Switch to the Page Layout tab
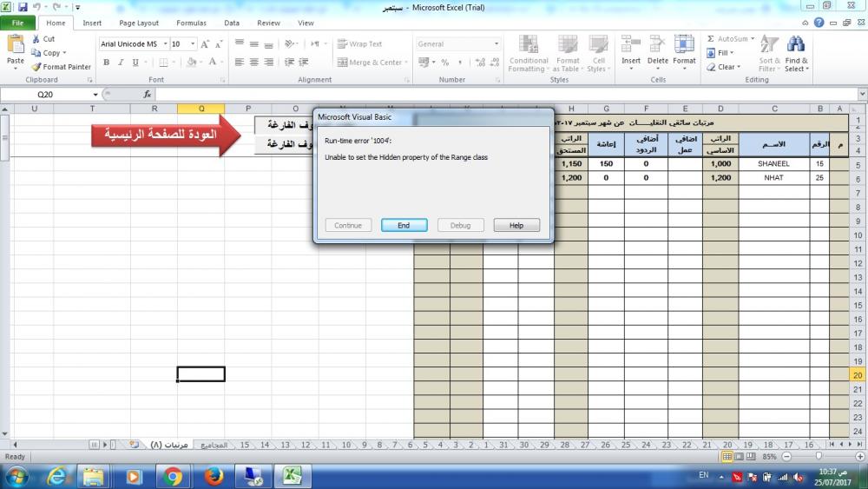The height and width of the screenshot is (489, 868). 139,23
